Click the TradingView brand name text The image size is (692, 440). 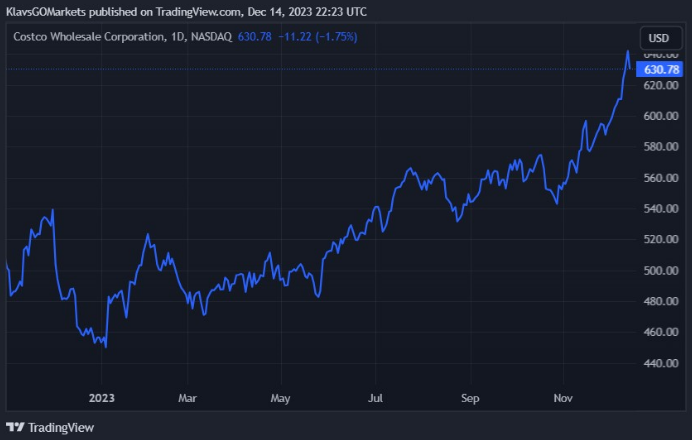pos(61,427)
